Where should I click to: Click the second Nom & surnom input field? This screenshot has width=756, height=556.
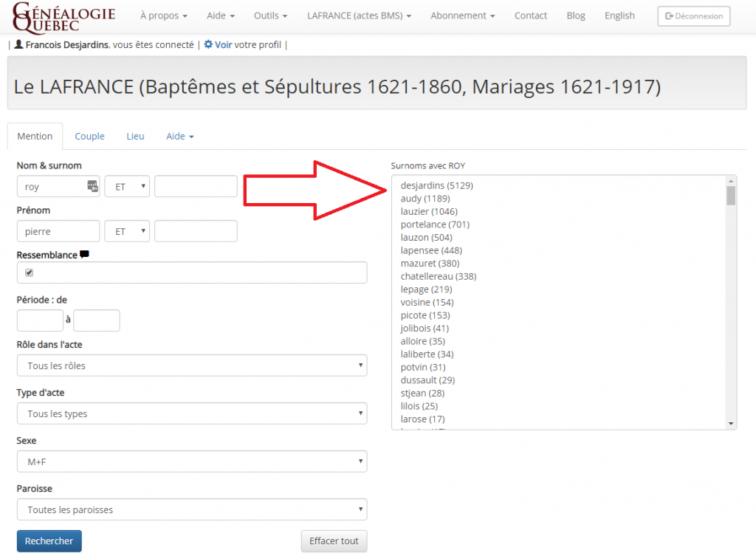point(196,186)
